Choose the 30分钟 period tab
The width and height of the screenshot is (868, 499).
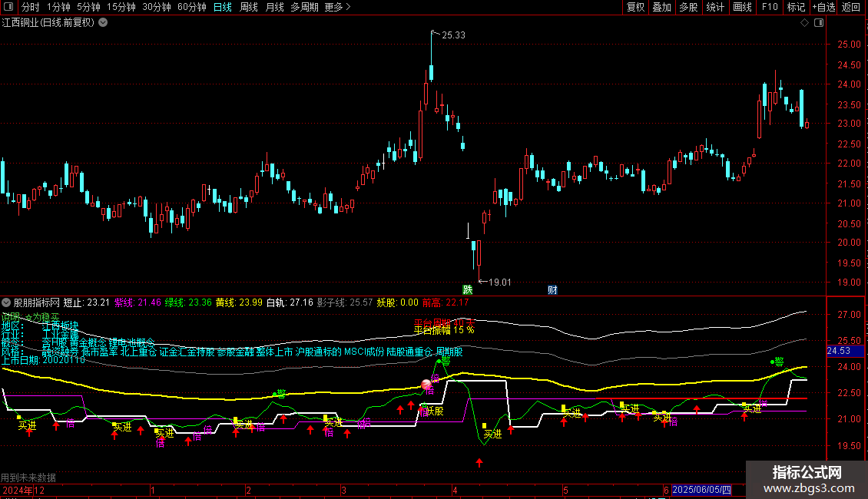[157, 7]
